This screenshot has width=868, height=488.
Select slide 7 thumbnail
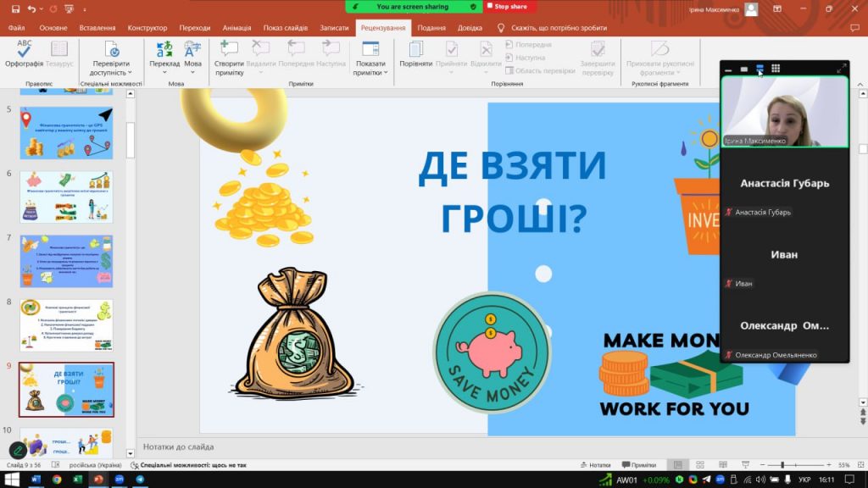pos(66,261)
